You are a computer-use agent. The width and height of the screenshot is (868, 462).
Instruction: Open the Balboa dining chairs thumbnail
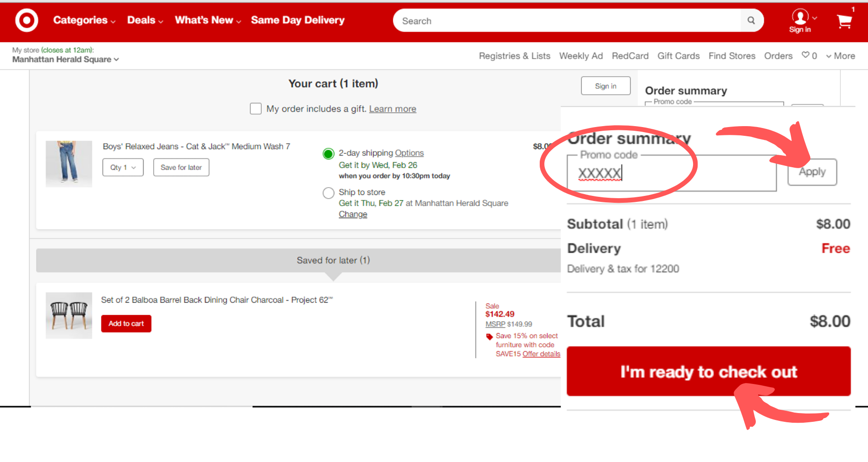click(x=69, y=316)
